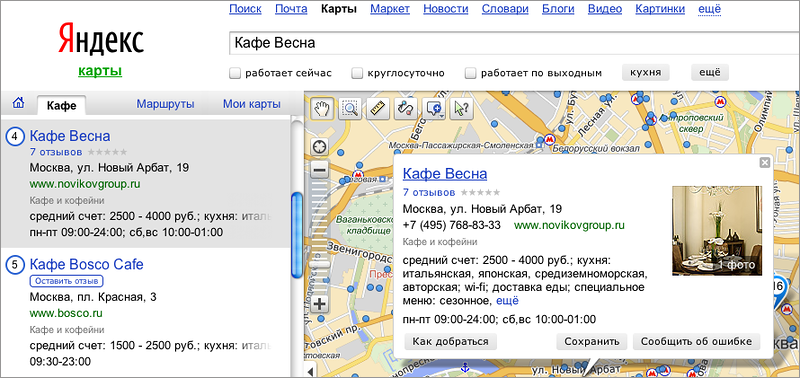This screenshot has width=800, height=378.
Task: Click the anchor icon on river
Action: click(x=464, y=367)
